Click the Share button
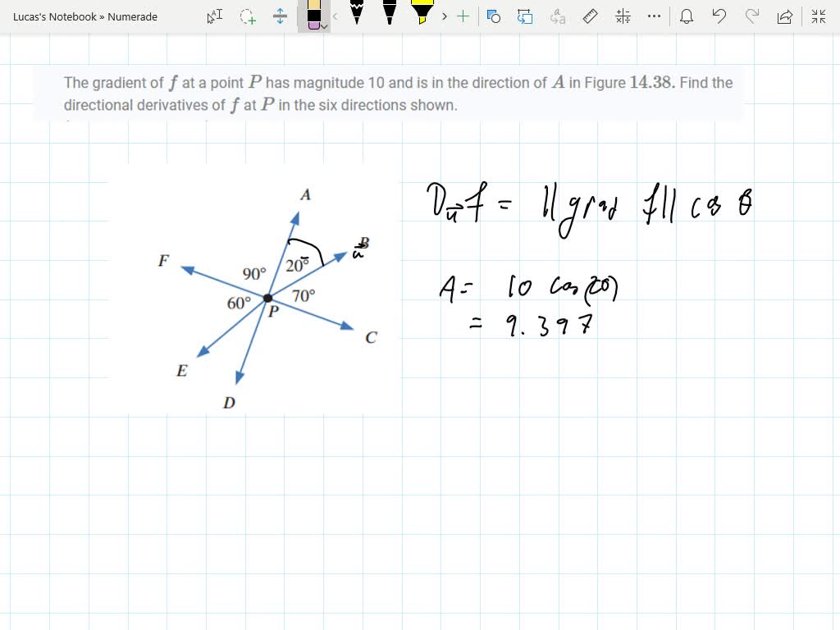 785,16
